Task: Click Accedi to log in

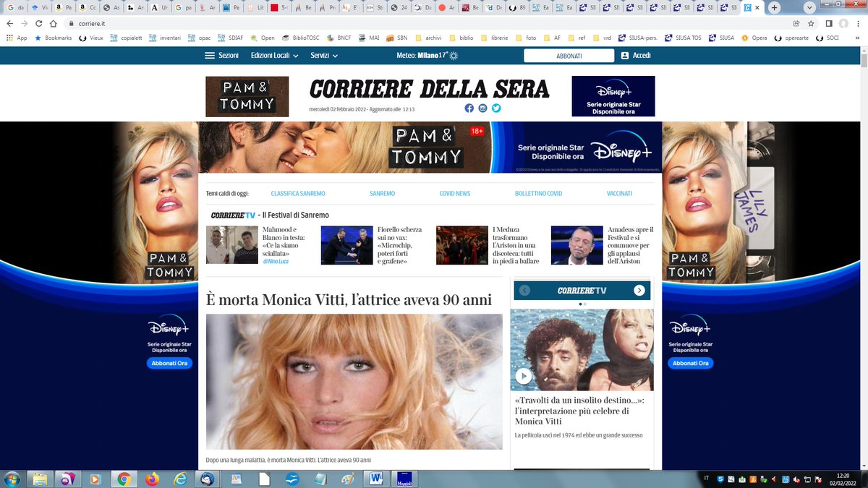Action: pyautogui.click(x=636, y=56)
